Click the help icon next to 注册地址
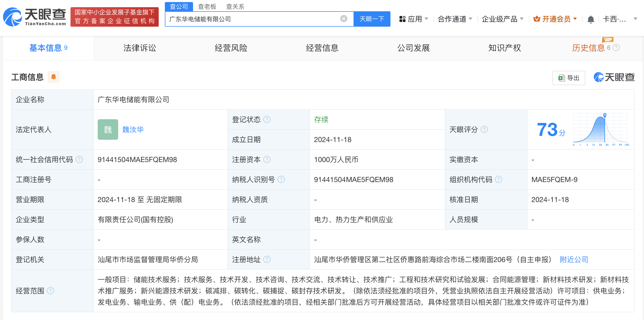The image size is (644, 320). tap(267, 259)
